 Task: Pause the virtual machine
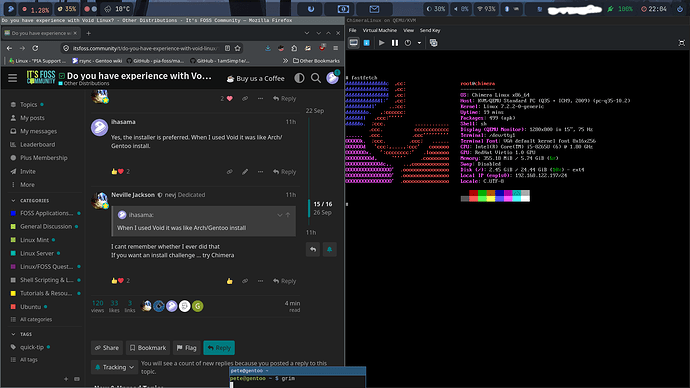[x=395, y=43]
